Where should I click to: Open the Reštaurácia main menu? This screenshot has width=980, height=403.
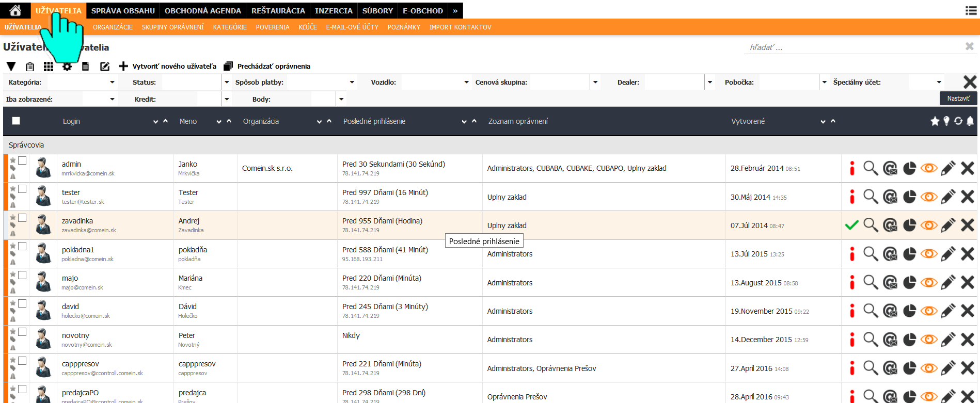point(278,10)
